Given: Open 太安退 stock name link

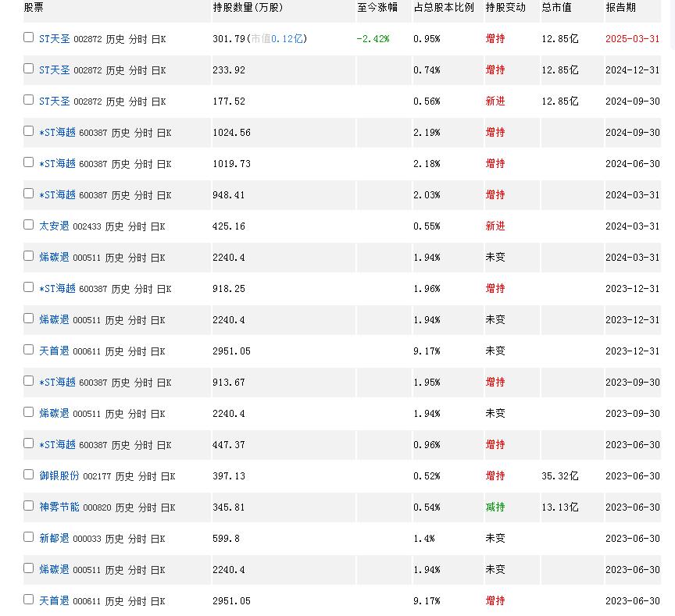Looking at the screenshot, I should (54, 226).
